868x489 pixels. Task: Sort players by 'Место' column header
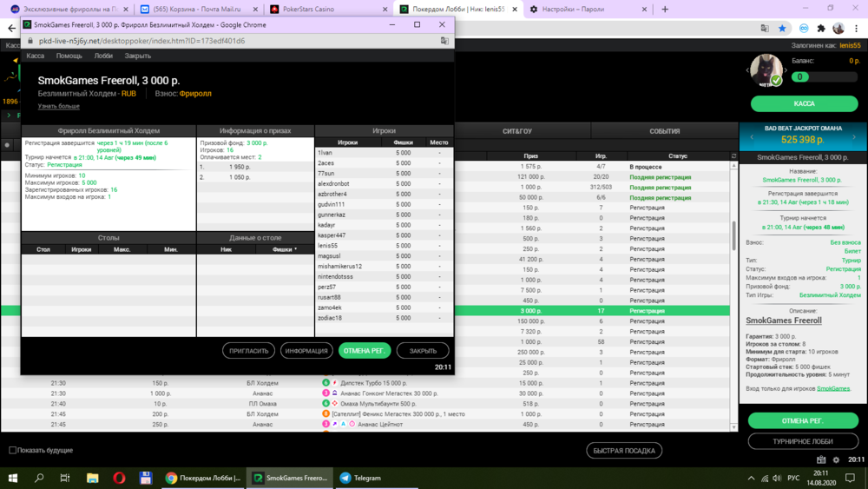[439, 142]
